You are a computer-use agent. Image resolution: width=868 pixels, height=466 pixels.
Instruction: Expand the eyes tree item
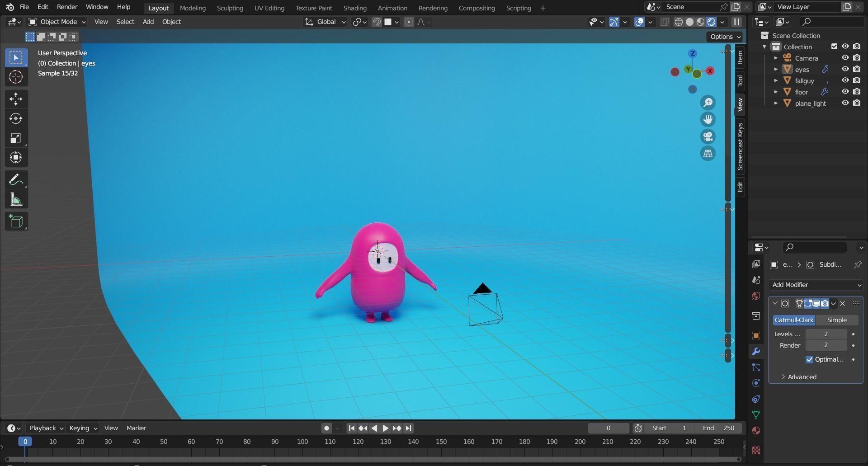[776, 69]
